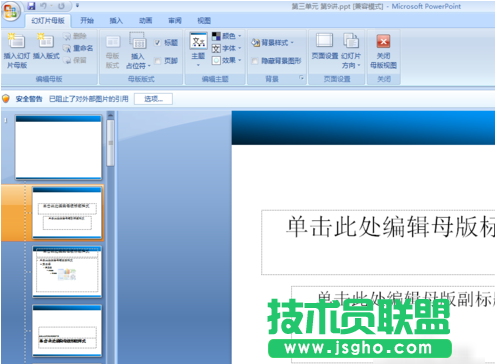Screen dimensions: 495x364
Task: Open Page Setup dialog
Action: (x=325, y=47)
